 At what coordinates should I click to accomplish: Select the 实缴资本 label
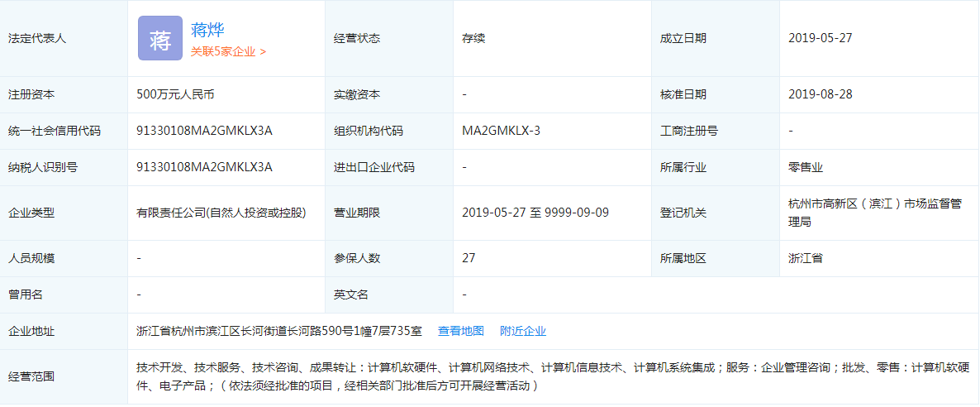click(357, 95)
